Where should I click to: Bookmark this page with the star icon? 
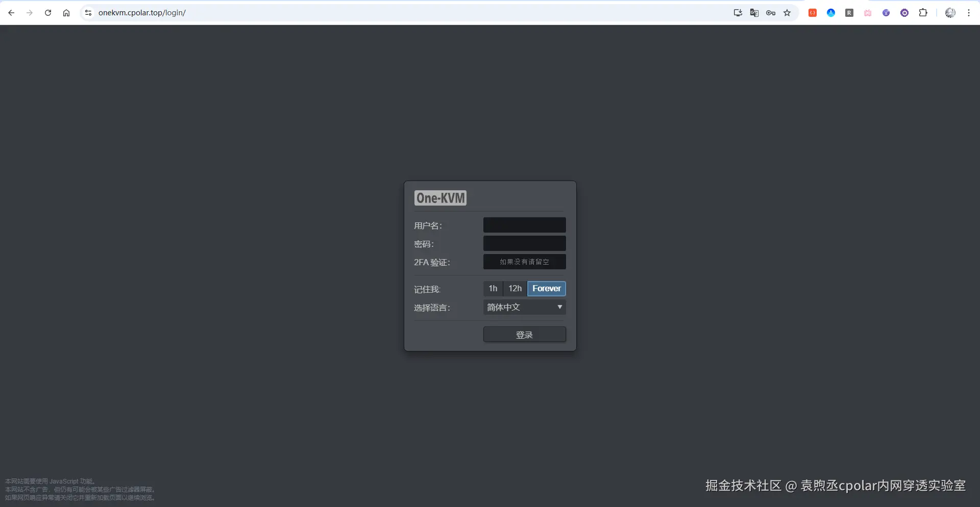787,13
